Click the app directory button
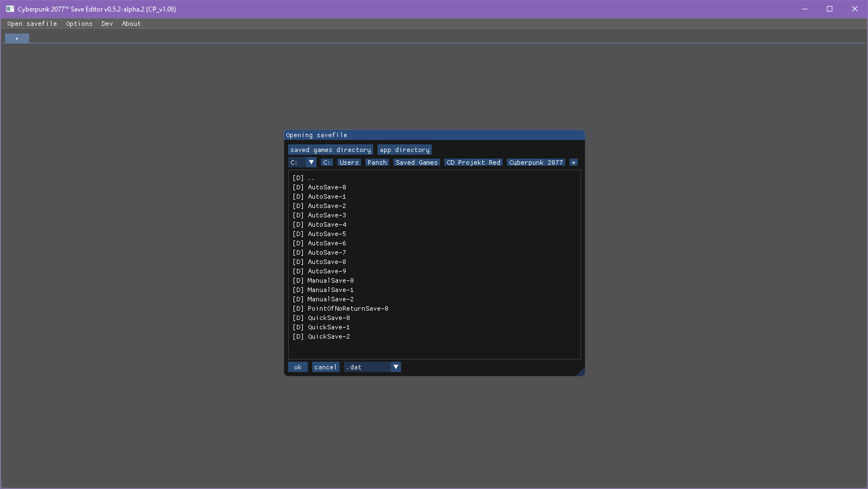Viewport: 868px width, 489px height. (404, 150)
